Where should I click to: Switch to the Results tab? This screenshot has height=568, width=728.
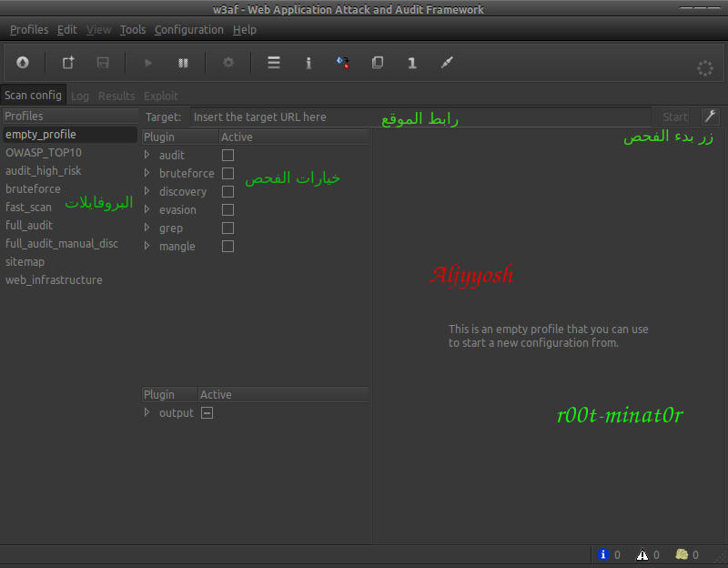(116, 96)
